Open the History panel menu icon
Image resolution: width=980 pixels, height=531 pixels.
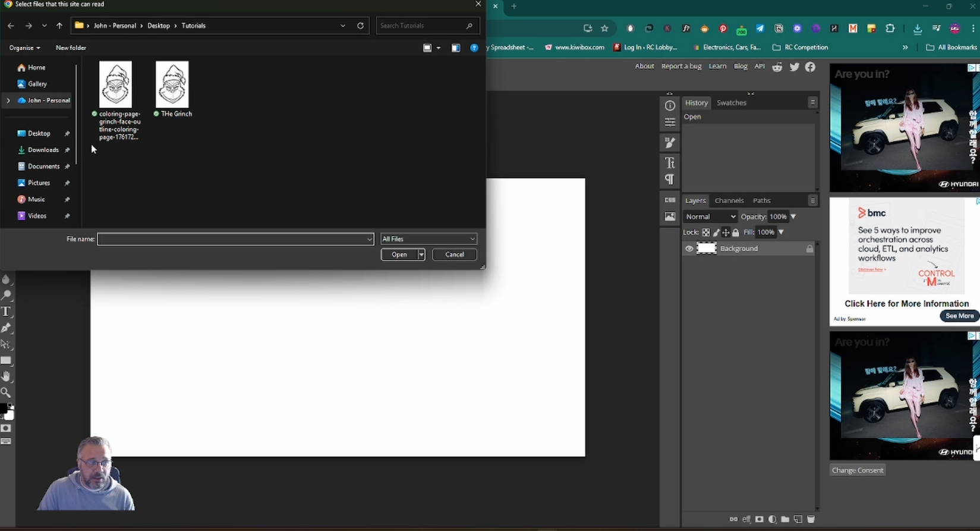click(812, 102)
